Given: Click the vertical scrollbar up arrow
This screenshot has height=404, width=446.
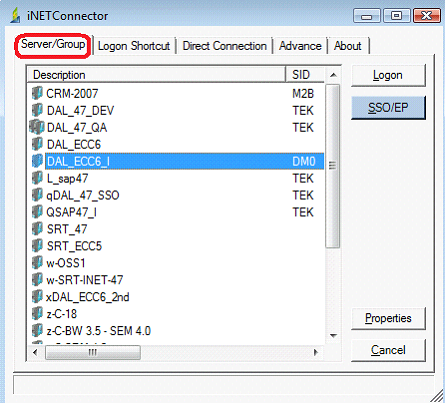Looking at the screenshot, I should pyautogui.click(x=333, y=75).
